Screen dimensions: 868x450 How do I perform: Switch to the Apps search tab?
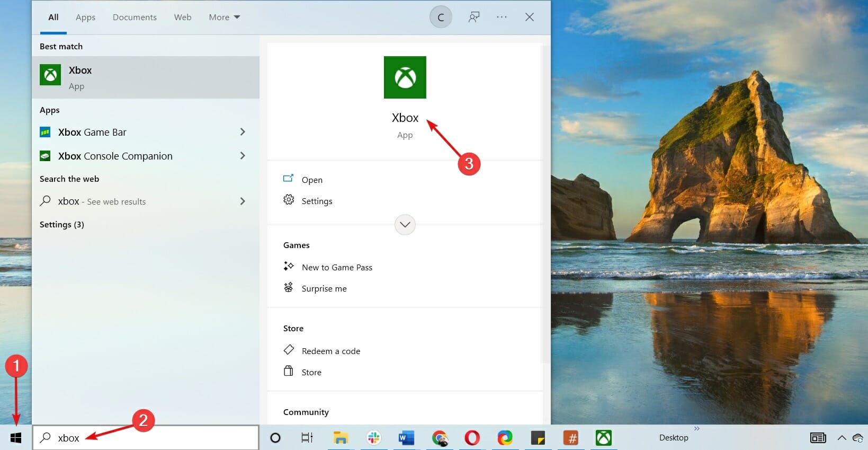(x=85, y=17)
